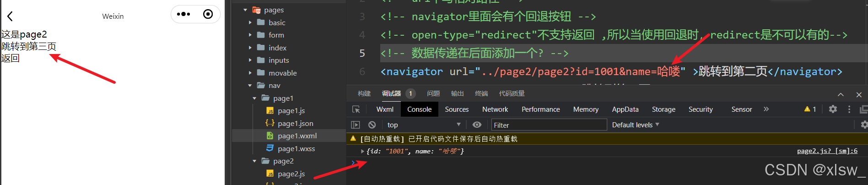Open devtools settings gear
868x185 pixels.
click(833, 109)
